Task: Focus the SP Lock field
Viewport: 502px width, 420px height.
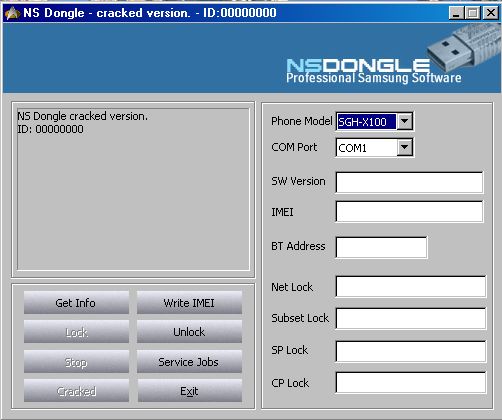Action: click(411, 351)
